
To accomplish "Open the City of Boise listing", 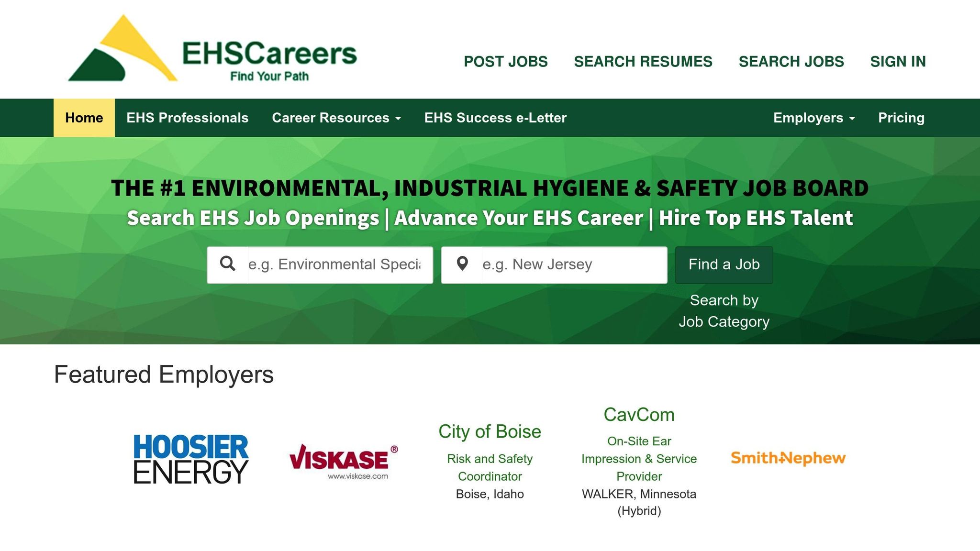I will pyautogui.click(x=490, y=432).
